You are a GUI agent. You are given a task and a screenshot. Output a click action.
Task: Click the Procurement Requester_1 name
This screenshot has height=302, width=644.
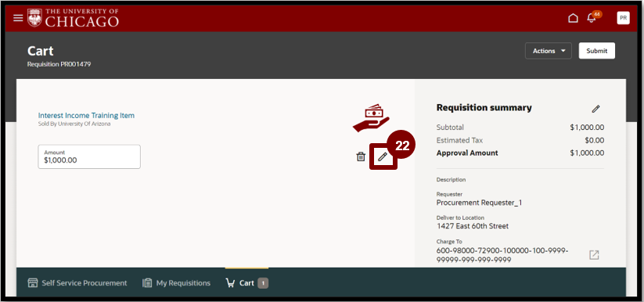click(x=479, y=203)
